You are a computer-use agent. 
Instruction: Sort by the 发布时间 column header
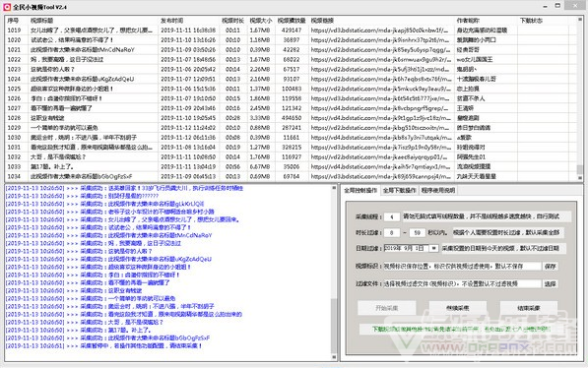pos(188,21)
